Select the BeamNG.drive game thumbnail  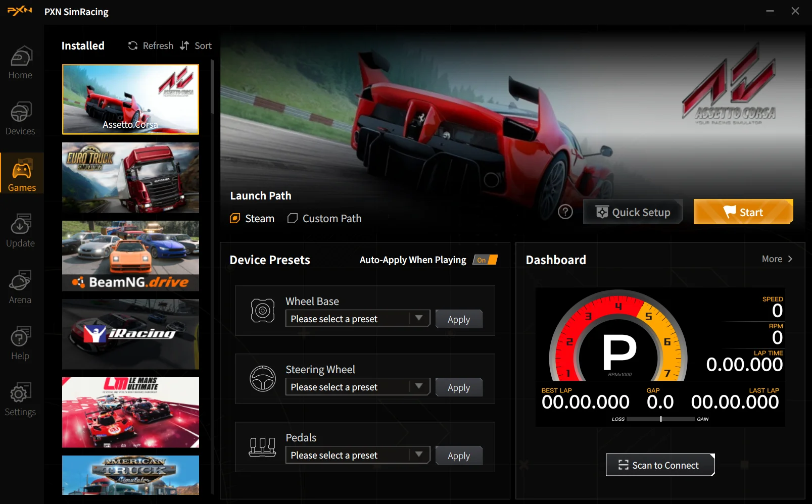point(130,256)
